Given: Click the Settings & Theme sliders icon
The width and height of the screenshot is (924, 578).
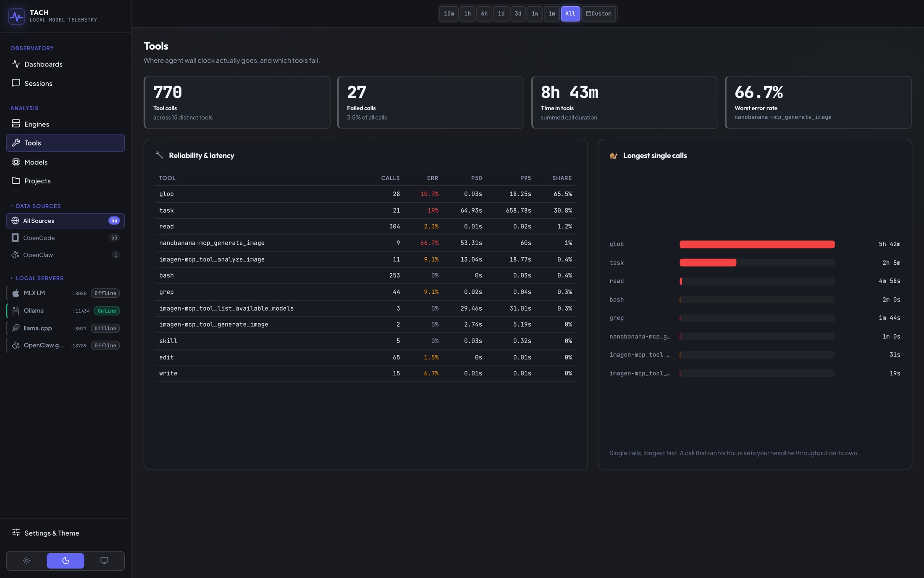Looking at the screenshot, I should pos(16,533).
